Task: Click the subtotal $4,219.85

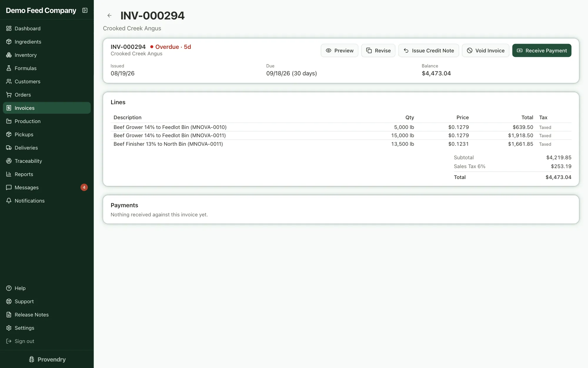Action: tap(559, 158)
